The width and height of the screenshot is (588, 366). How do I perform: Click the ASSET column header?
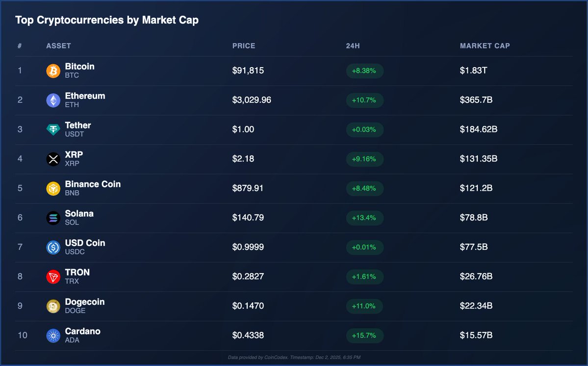click(58, 46)
